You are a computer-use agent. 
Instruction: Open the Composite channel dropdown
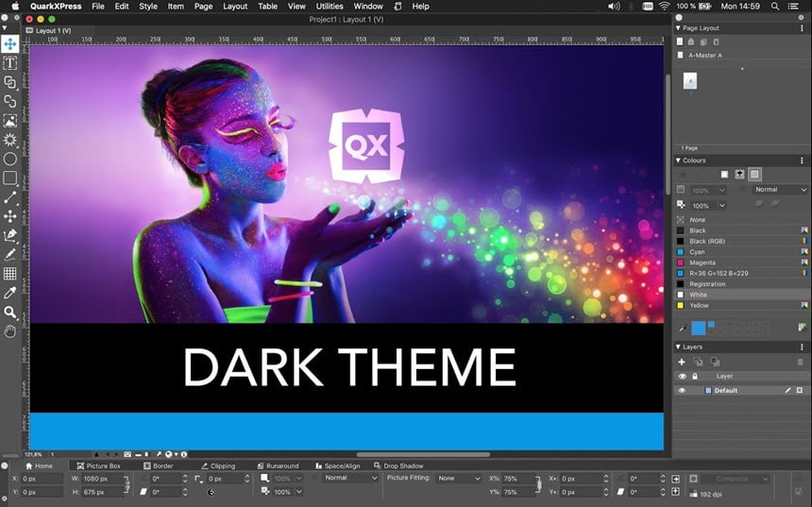pyautogui.click(x=736, y=479)
